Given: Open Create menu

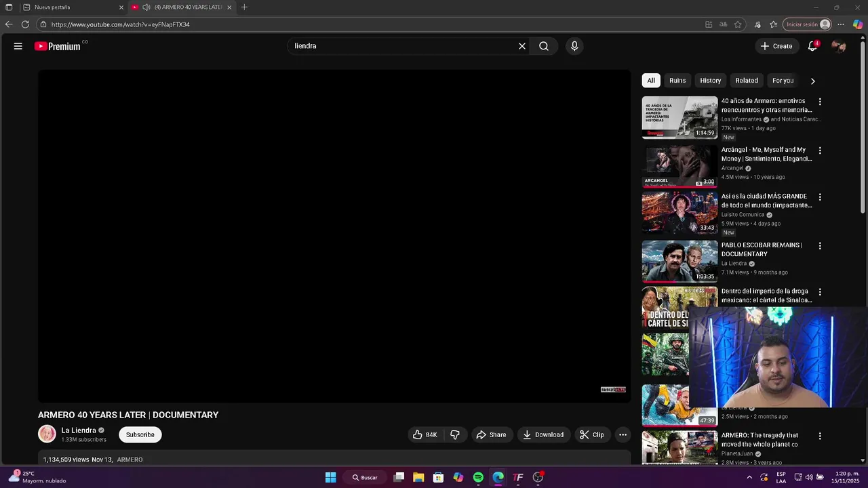Looking at the screenshot, I should [x=776, y=46].
